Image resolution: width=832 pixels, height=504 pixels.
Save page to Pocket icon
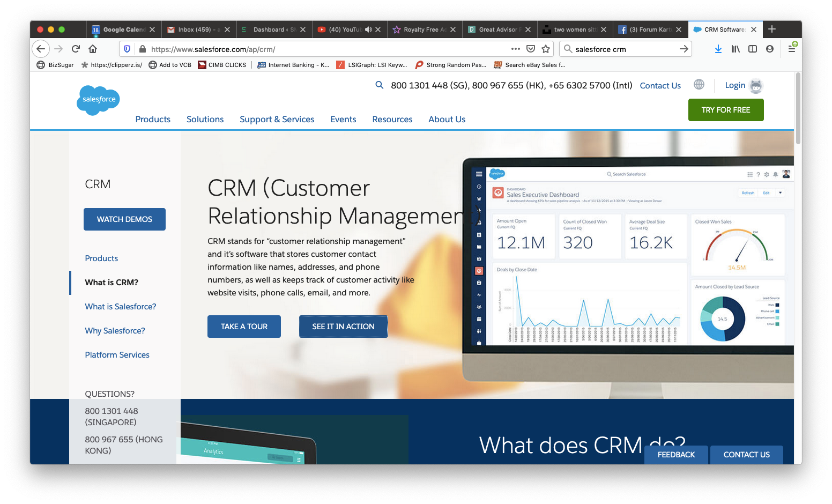pyautogui.click(x=531, y=49)
